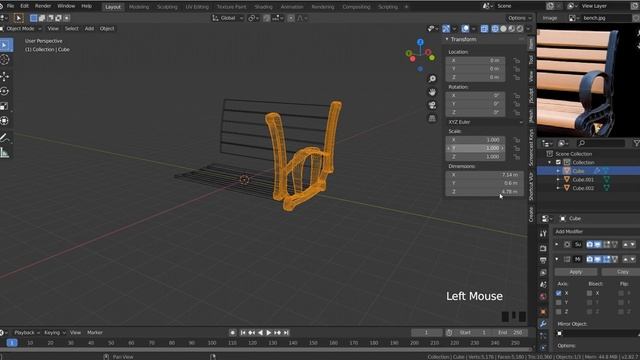Open the File menu
Image resolution: width=640 pixels, height=360 pixels.
click(10, 6)
